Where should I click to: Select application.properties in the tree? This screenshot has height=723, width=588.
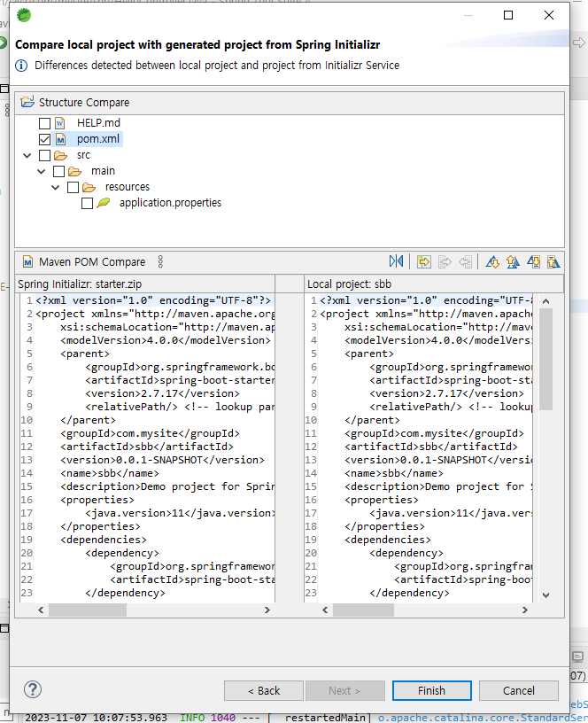[170, 203]
